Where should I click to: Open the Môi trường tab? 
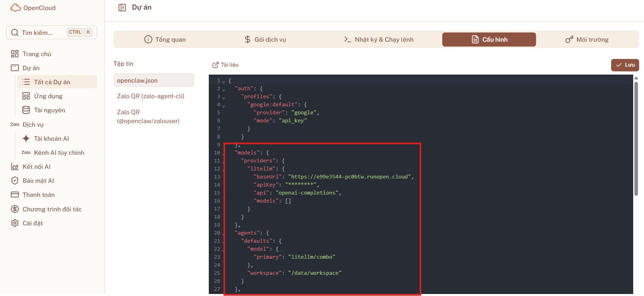tap(587, 39)
